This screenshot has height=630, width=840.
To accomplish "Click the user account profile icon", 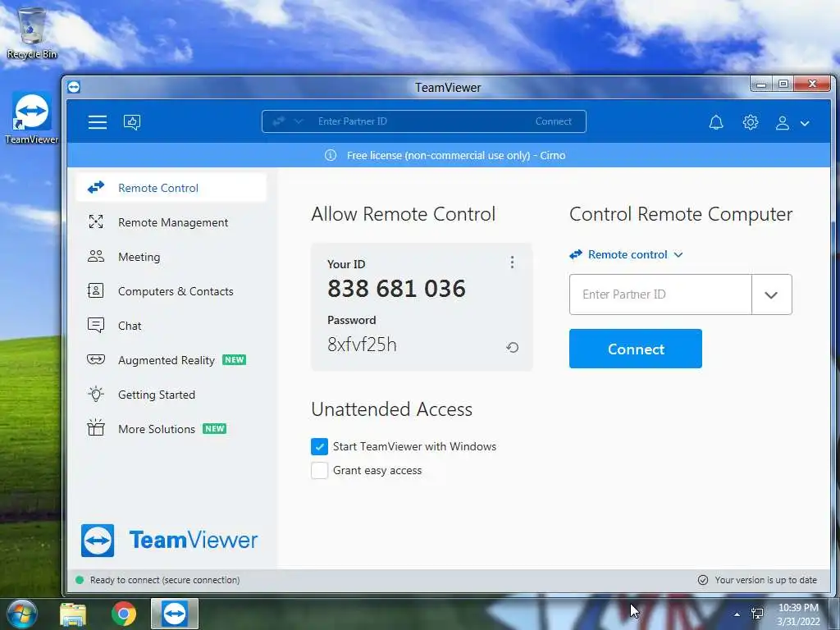I will pos(782,123).
